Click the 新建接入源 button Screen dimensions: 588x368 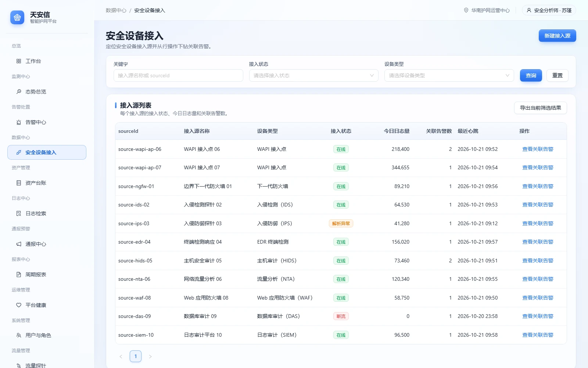[x=557, y=36]
